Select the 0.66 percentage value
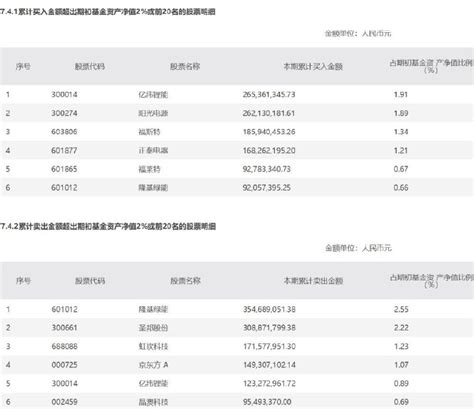474x409 pixels. 401,188
